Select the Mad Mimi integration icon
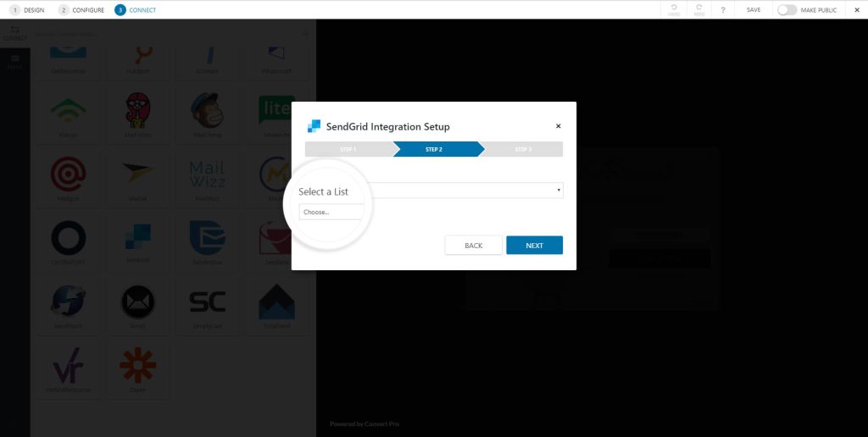Viewport: 868px width, 437px height. tap(138, 110)
